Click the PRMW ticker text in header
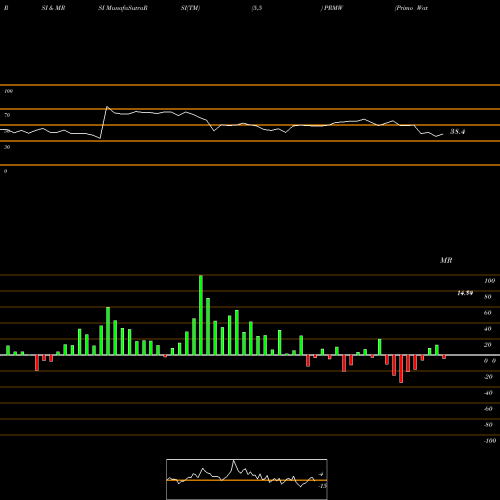This screenshot has height=500, width=500. (333, 8)
